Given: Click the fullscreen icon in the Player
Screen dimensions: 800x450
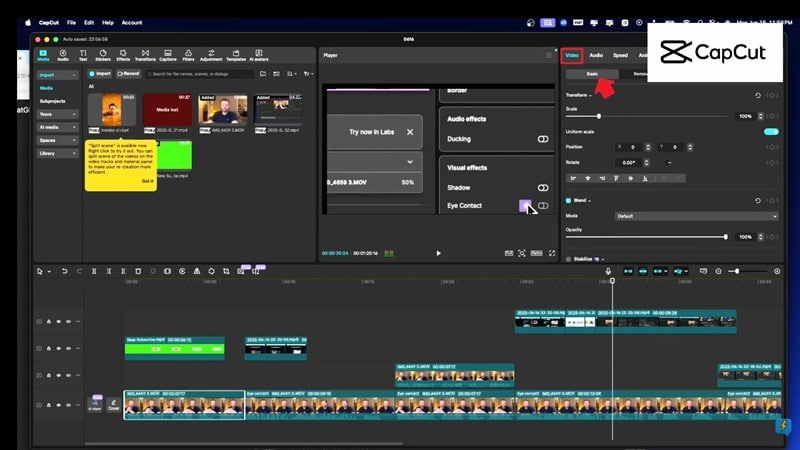Looking at the screenshot, I should [x=552, y=253].
